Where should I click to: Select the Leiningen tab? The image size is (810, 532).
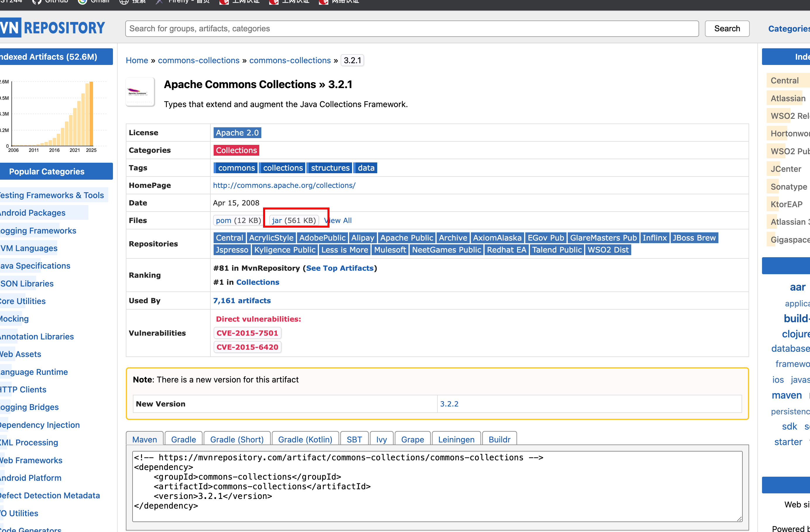point(456,439)
